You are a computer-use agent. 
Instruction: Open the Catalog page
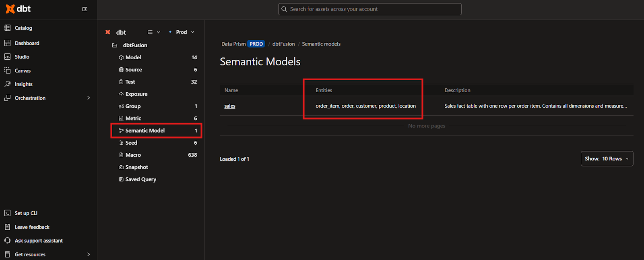point(23,28)
